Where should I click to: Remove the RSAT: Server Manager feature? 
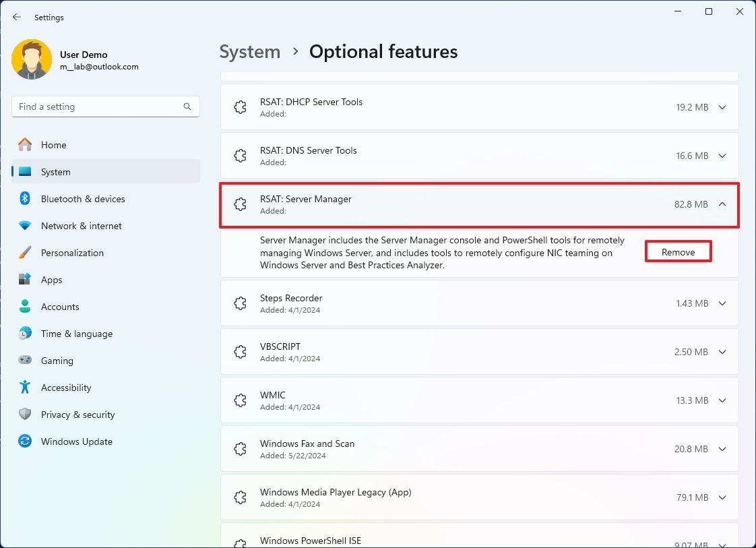[677, 251]
